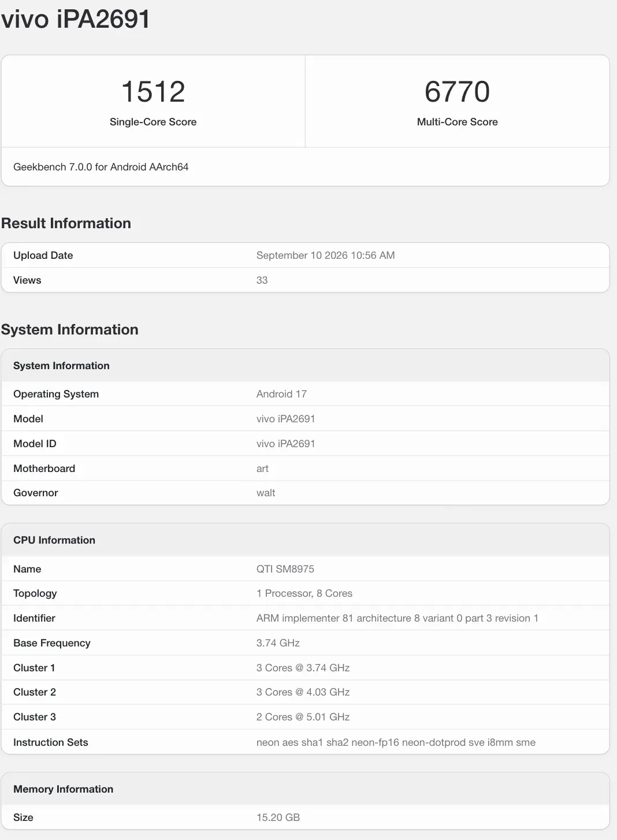Image resolution: width=617 pixels, height=840 pixels.
Task: Select 3 Cores @ 4.03 GHz value
Action: 303,692
